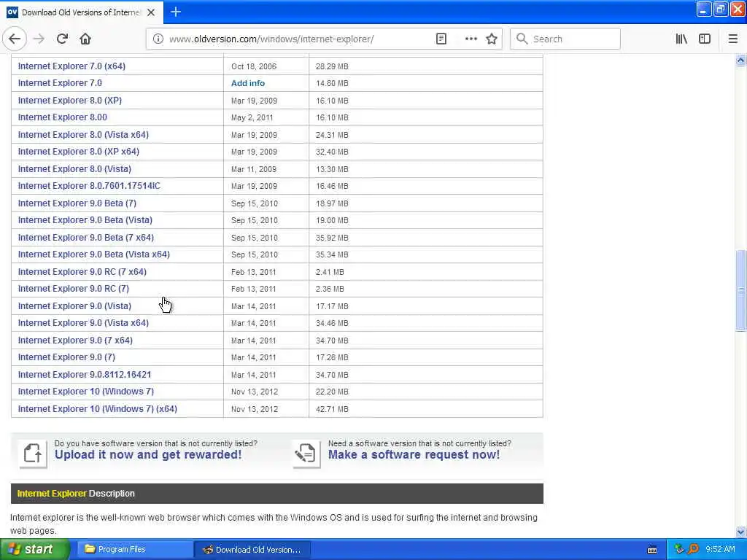Click the keyboard icon in the taskbar
This screenshot has height=560, width=747.
(x=652, y=550)
